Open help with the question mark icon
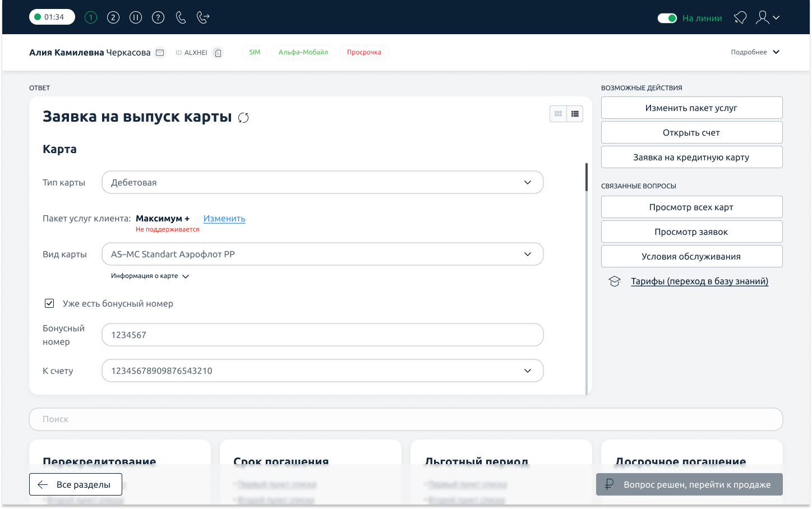 coord(158,17)
